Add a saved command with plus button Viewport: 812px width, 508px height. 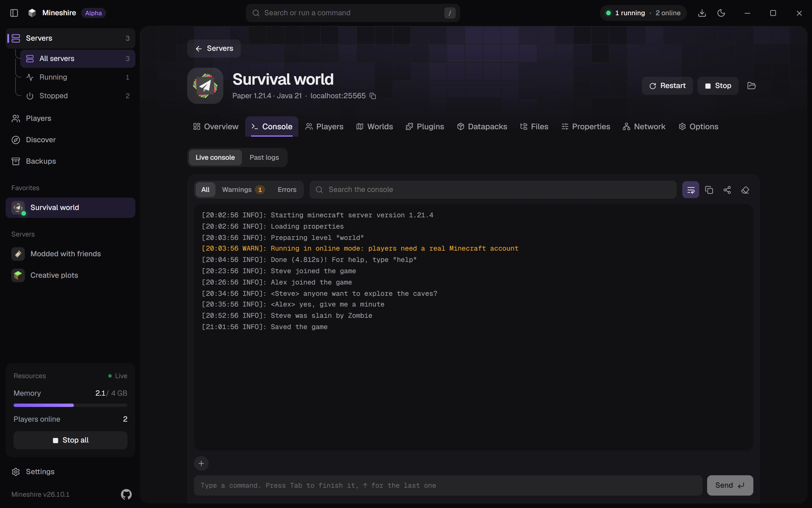201,464
